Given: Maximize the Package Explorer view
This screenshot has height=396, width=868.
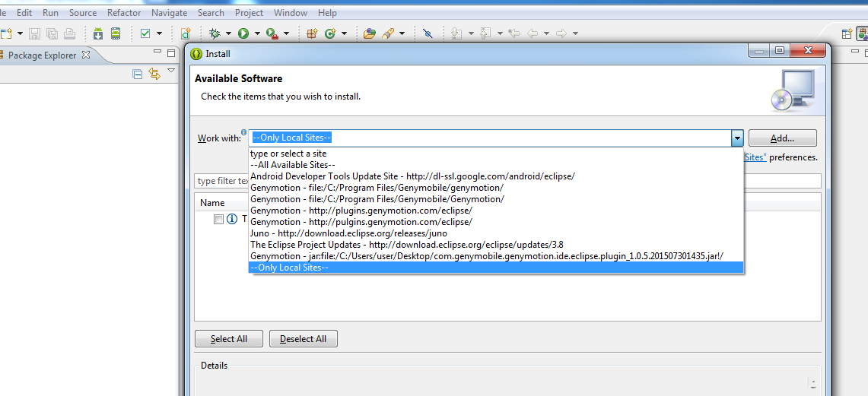Looking at the screenshot, I should 171,54.
